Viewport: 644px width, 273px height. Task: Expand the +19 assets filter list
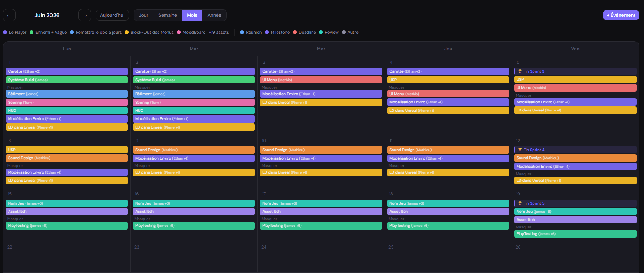coord(219,32)
